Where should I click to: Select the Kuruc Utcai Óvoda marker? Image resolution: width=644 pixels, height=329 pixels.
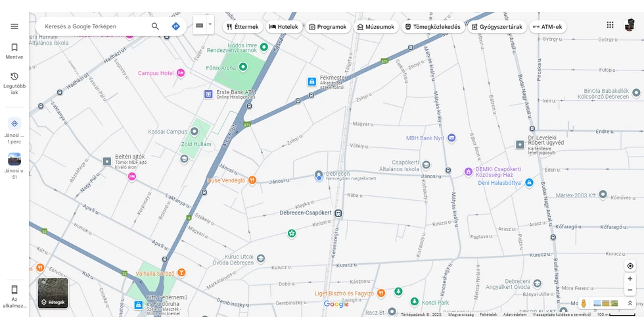point(260,259)
